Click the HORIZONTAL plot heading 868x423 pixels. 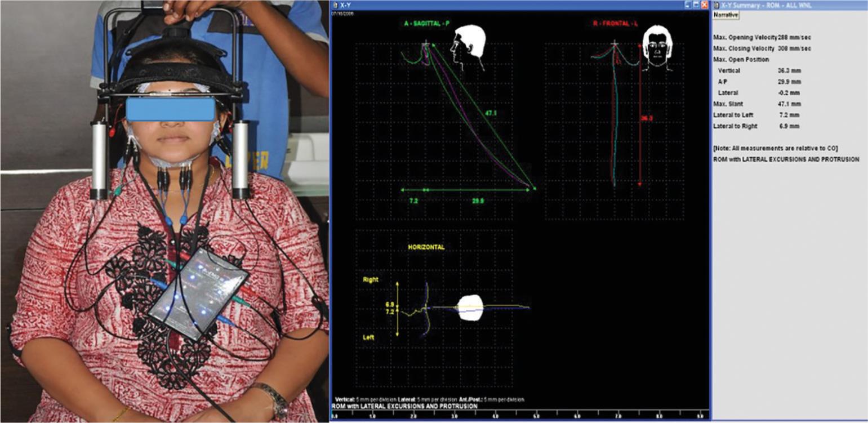tap(426, 247)
